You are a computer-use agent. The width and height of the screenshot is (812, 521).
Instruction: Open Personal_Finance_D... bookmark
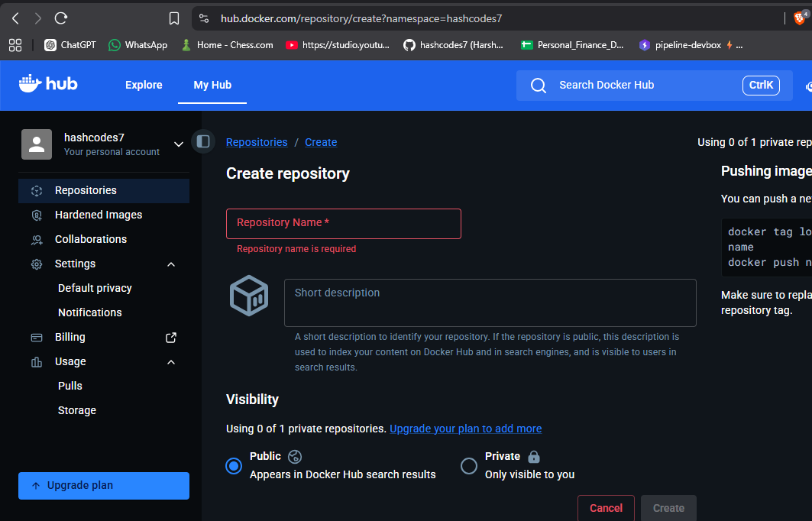[572, 45]
